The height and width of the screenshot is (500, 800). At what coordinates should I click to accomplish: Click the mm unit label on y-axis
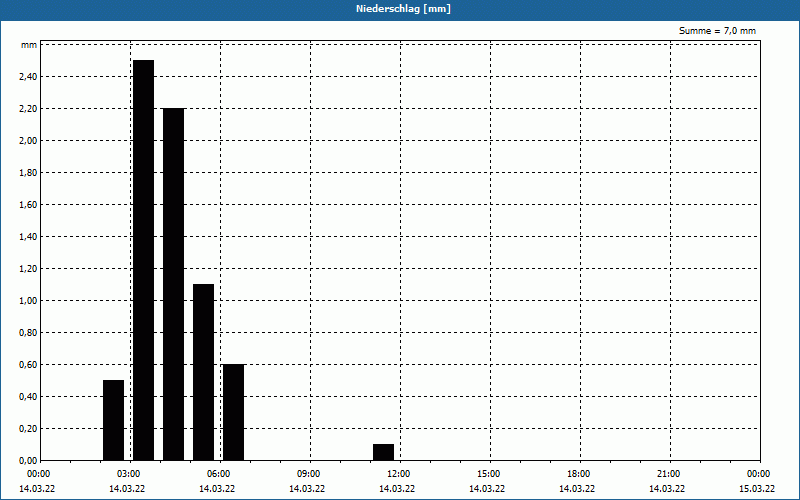coord(29,45)
